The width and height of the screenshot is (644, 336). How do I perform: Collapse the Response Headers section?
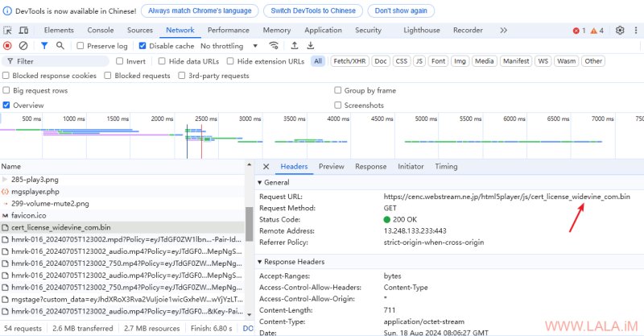(x=291, y=262)
